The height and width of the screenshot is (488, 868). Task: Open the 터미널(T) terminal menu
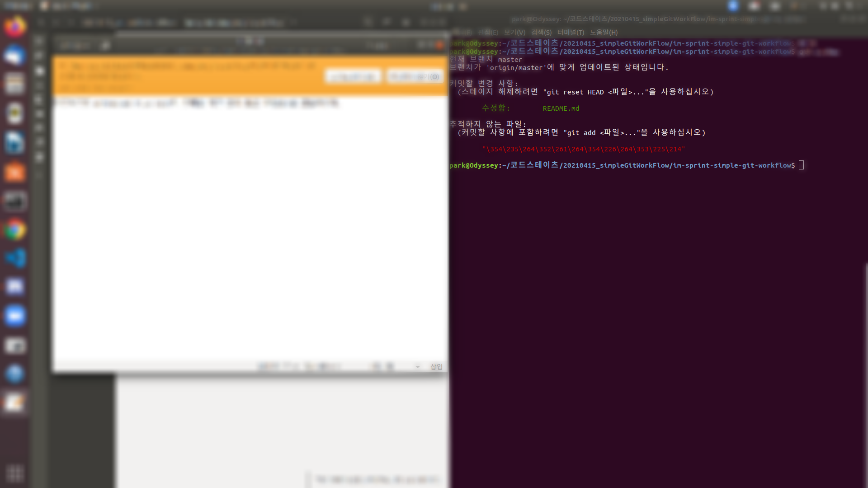click(x=571, y=33)
